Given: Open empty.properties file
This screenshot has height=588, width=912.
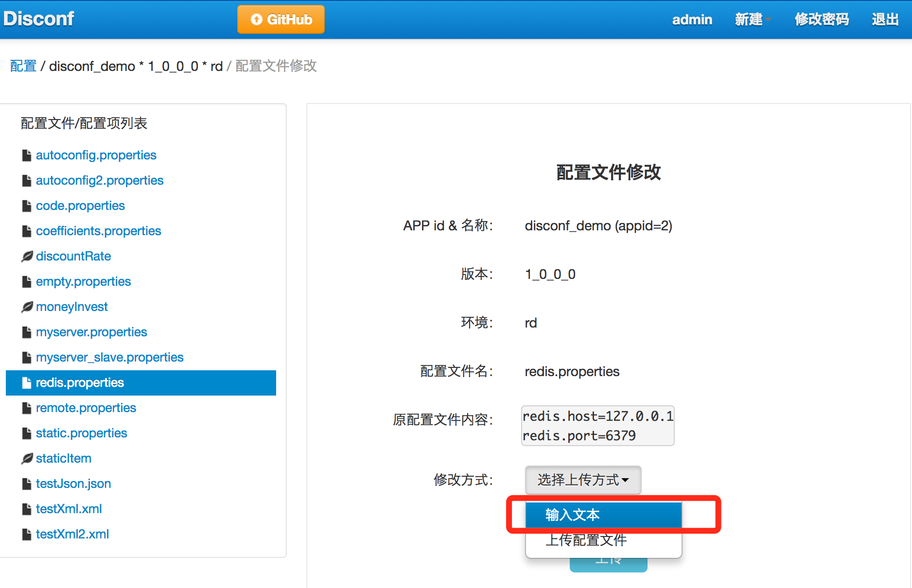Looking at the screenshot, I should pyautogui.click(x=84, y=282).
